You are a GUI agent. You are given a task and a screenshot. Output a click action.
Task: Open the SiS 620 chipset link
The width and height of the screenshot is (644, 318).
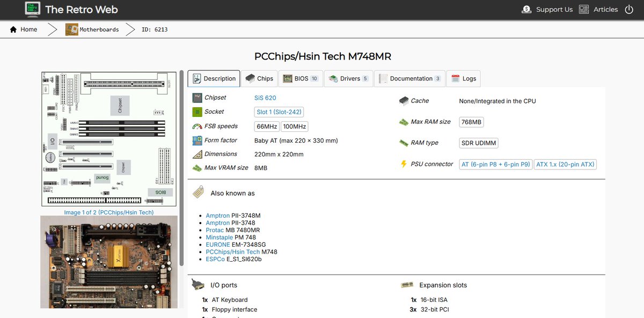[265, 98]
